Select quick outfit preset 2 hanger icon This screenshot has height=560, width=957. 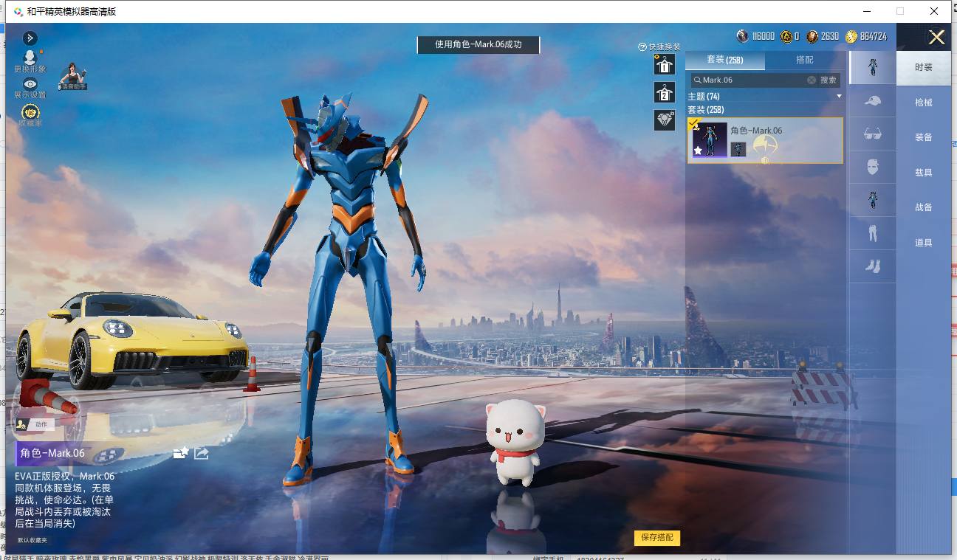(664, 92)
